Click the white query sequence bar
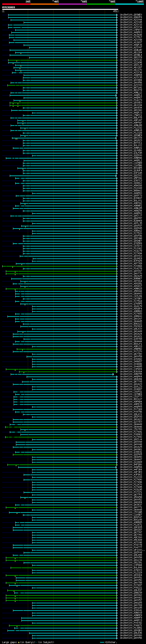146x644 pixels. pyautogui.click(x=60, y=10)
